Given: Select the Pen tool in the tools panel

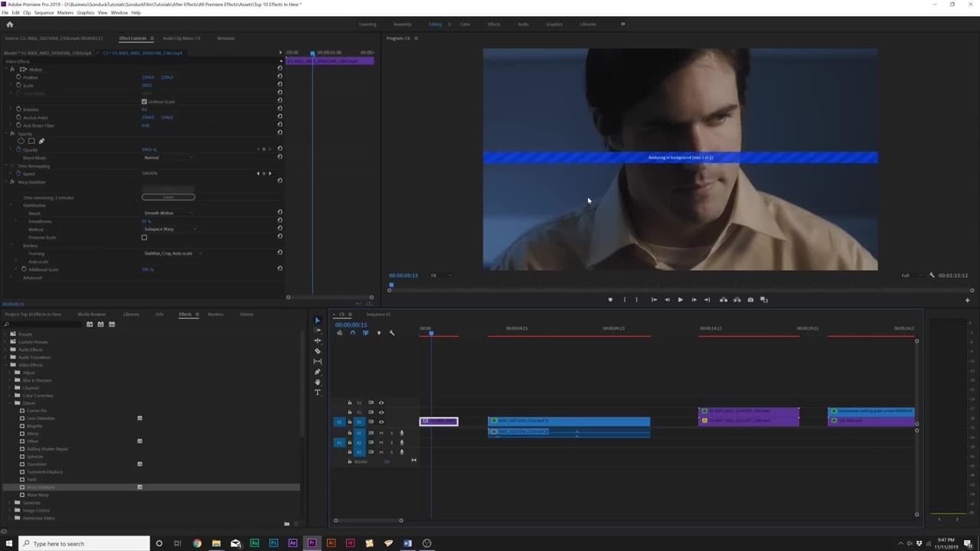Looking at the screenshot, I should [x=318, y=372].
